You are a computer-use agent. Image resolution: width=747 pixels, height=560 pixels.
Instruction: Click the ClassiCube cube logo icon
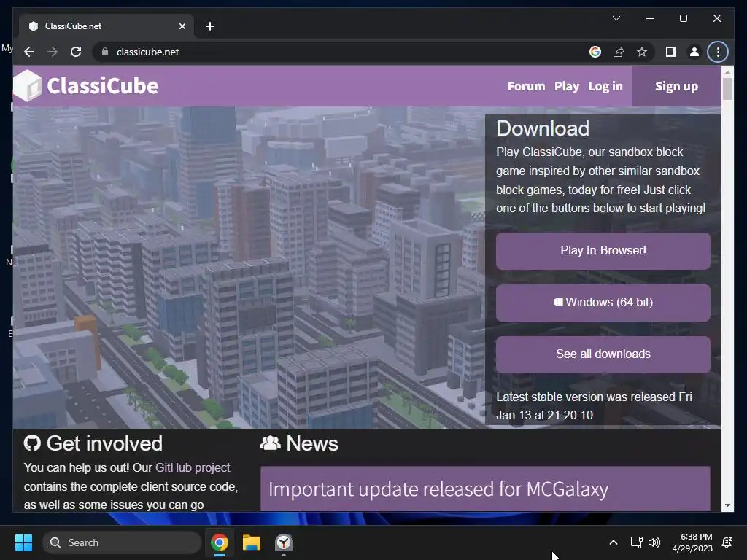point(27,86)
